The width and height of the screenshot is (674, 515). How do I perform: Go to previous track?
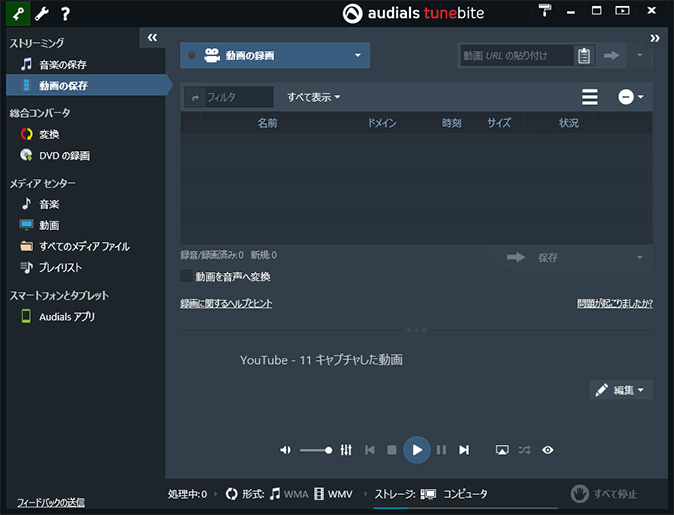370,450
